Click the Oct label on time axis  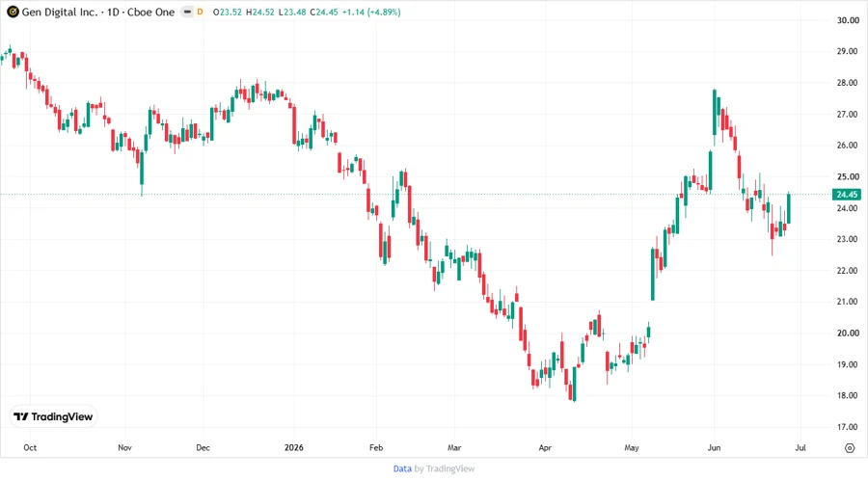pos(30,447)
